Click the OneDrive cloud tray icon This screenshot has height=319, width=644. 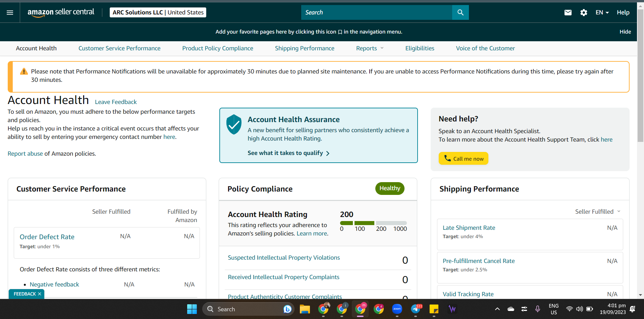point(511,309)
